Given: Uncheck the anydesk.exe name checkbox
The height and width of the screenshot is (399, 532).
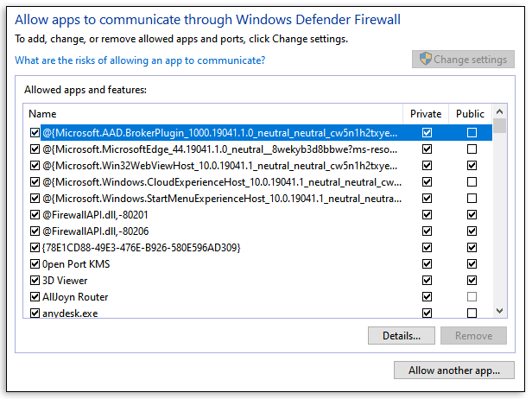Looking at the screenshot, I should (35, 313).
